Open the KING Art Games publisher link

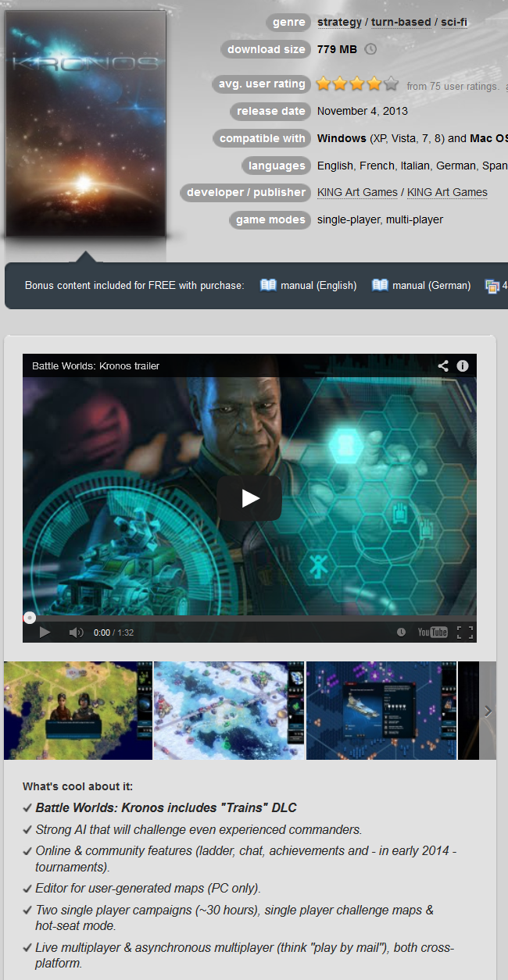coord(447,192)
